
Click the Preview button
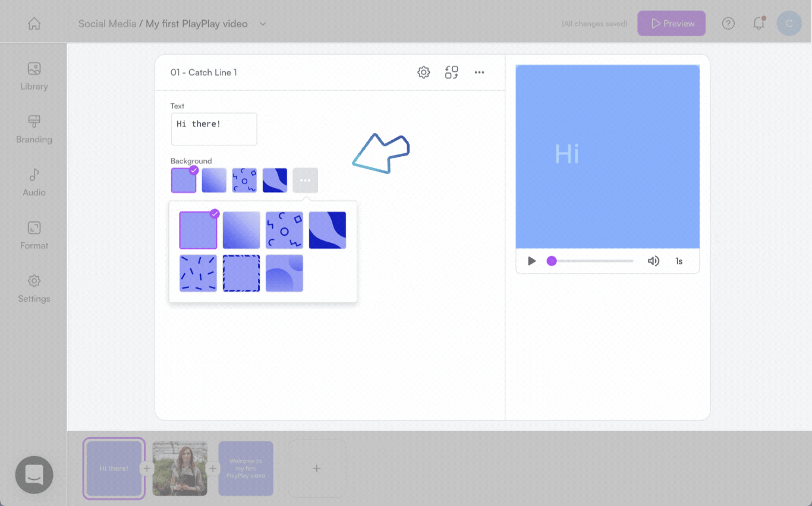coord(672,24)
